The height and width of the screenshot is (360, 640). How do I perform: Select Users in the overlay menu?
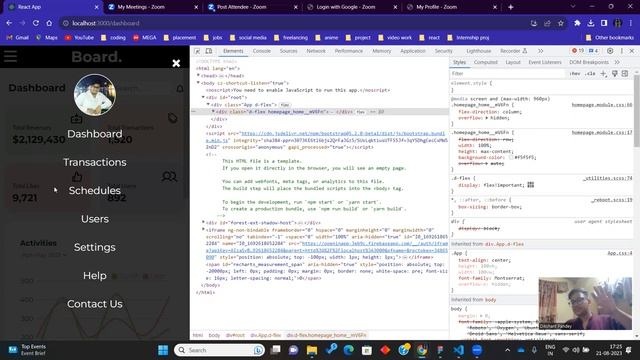coord(95,219)
